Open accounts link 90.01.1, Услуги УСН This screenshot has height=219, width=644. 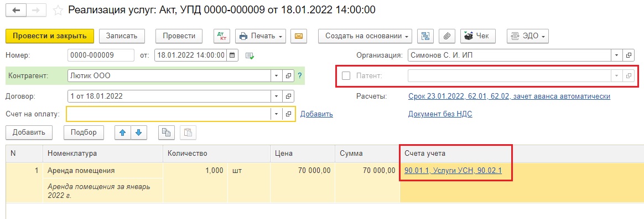click(453, 170)
